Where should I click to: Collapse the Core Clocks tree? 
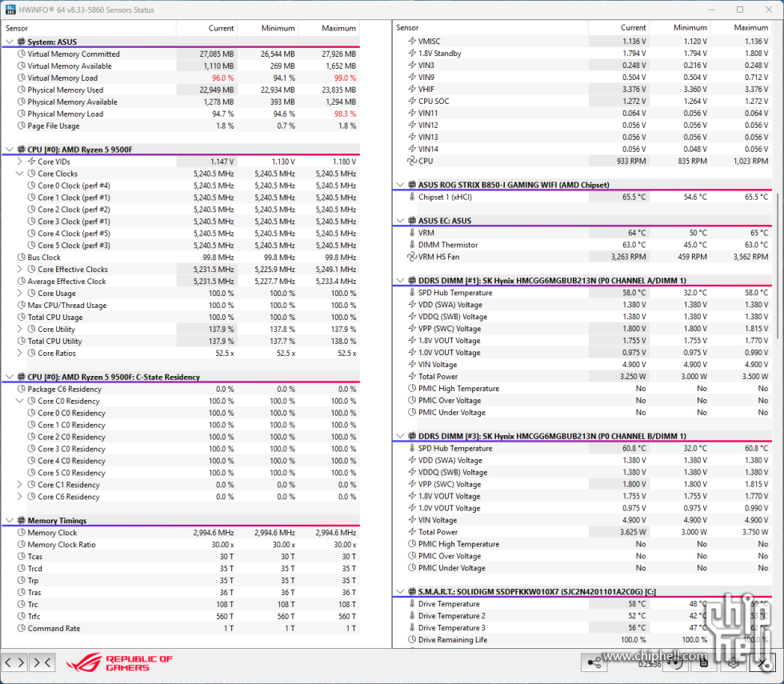coord(20,174)
